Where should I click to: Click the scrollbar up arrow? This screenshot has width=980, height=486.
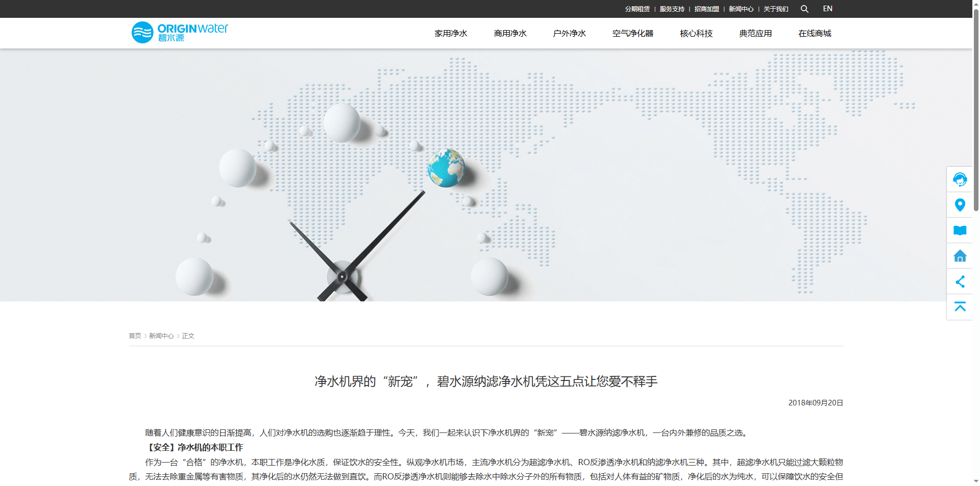[975, 4]
